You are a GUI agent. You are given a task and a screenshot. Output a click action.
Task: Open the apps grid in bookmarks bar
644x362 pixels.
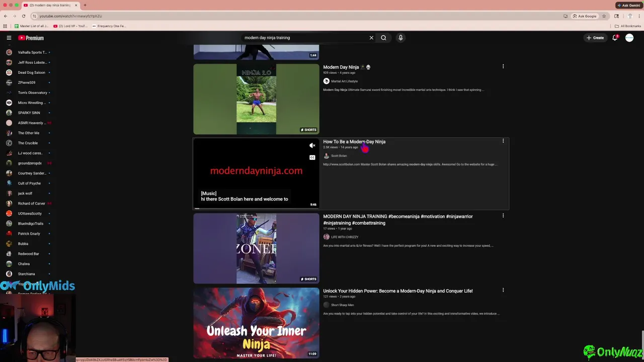tap(5, 26)
